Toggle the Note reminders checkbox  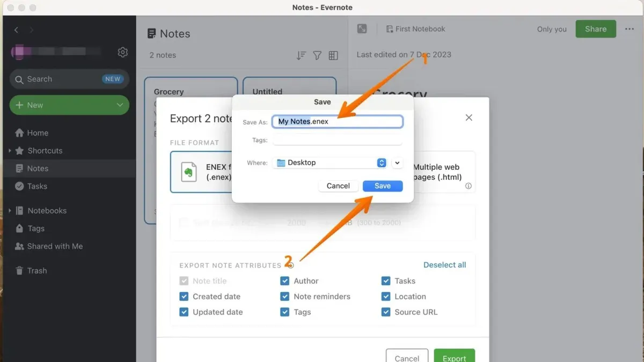click(x=285, y=297)
